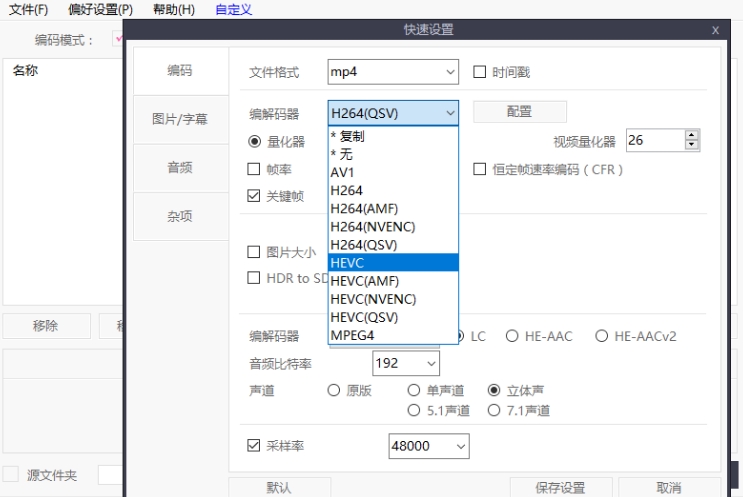Click the 配置 button
Screen dimensions: 743x497
coord(519,112)
